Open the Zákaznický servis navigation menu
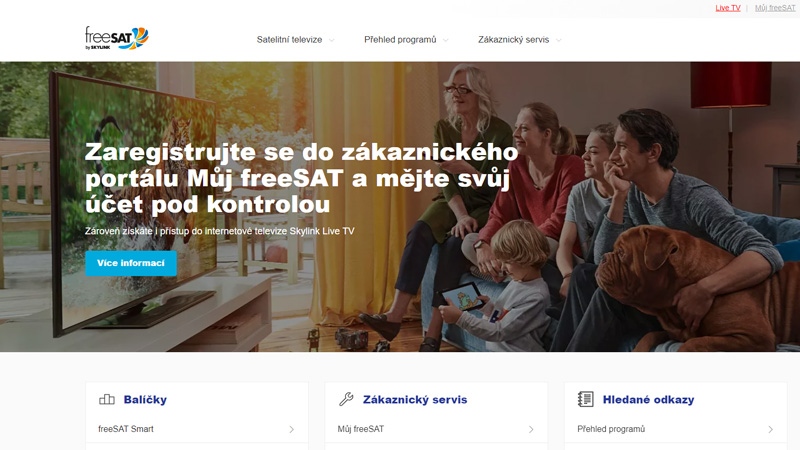This screenshot has height=450, width=800. [x=513, y=40]
